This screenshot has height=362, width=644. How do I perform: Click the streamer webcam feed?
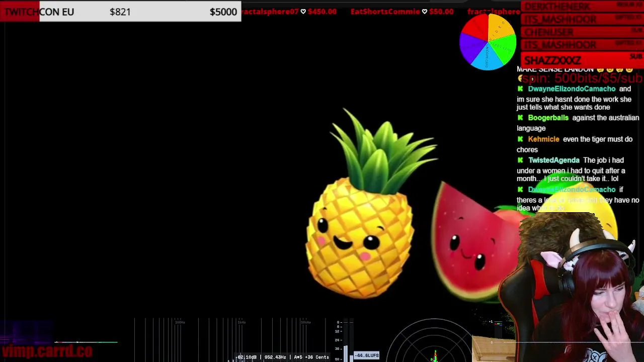point(571,287)
